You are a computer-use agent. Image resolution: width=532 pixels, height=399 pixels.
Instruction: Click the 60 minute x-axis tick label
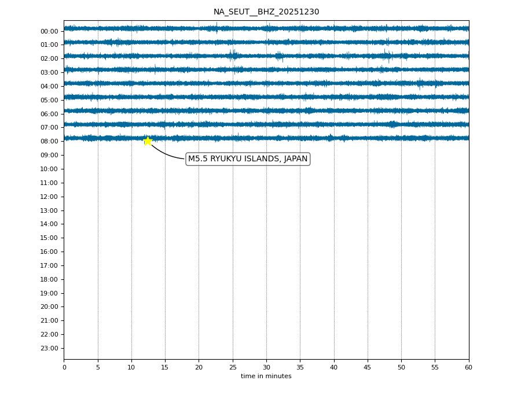coord(468,367)
